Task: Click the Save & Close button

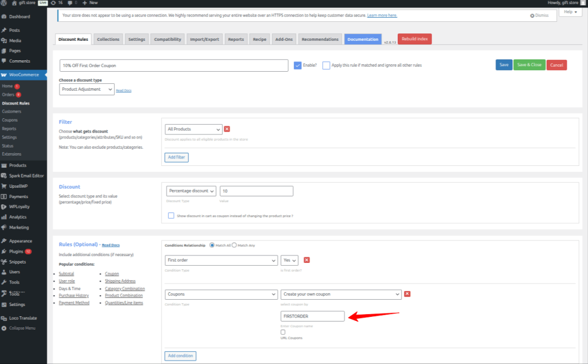Action: point(529,65)
